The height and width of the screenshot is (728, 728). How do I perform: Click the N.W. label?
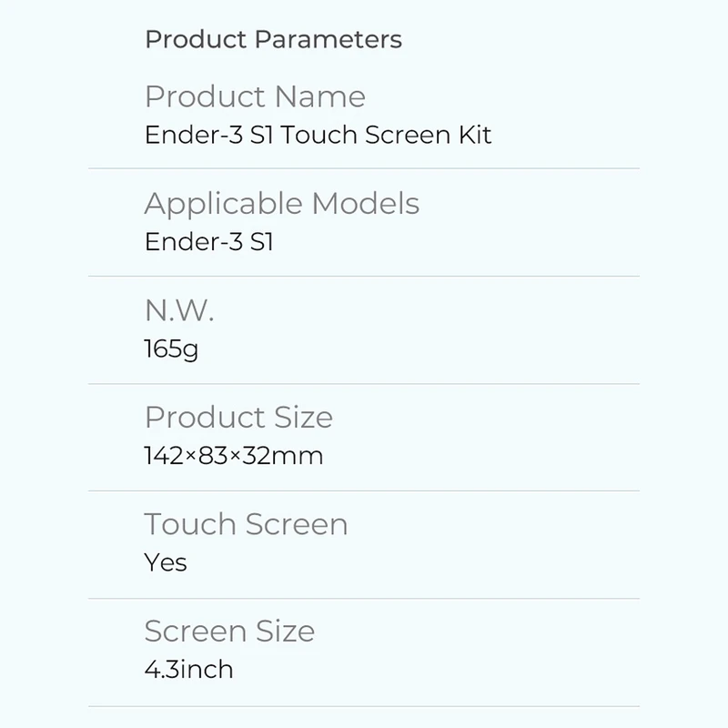tap(178, 310)
